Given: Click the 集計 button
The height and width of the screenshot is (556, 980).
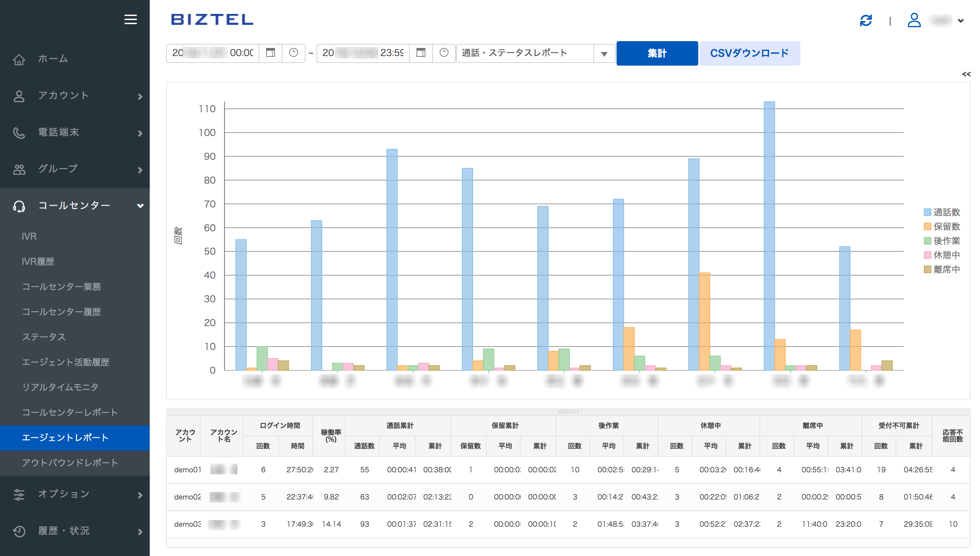Looking at the screenshot, I should pos(656,53).
